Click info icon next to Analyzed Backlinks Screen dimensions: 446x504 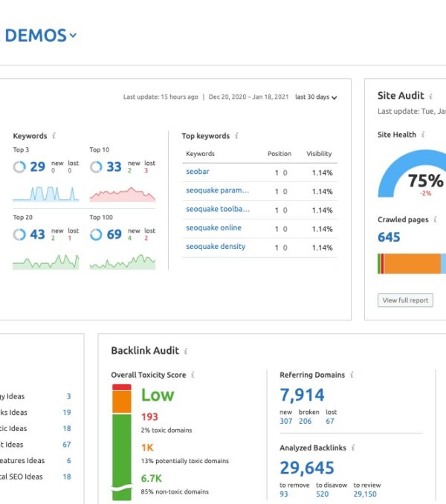pos(354,448)
